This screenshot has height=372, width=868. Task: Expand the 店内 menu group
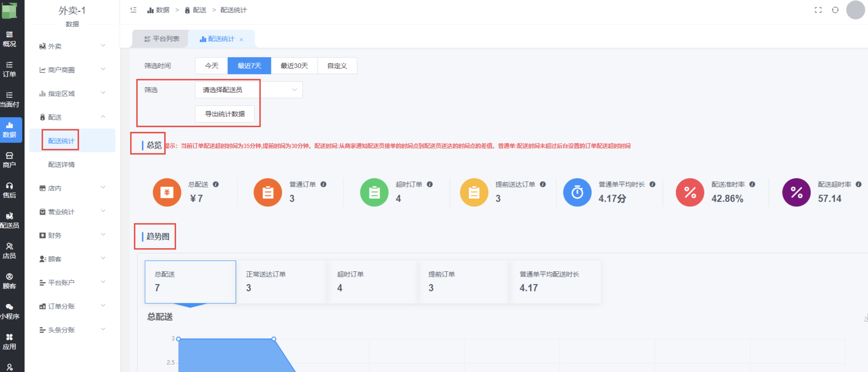(x=72, y=188)
